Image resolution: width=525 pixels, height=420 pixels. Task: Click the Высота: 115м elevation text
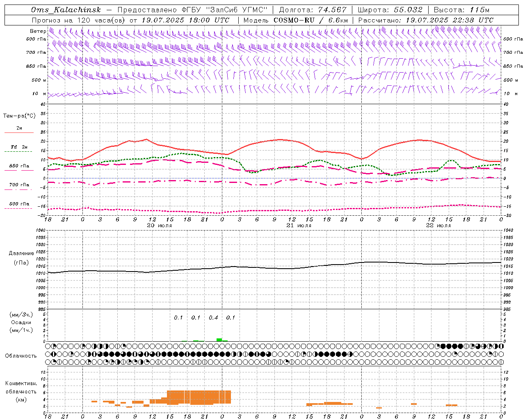click(461, 10)
